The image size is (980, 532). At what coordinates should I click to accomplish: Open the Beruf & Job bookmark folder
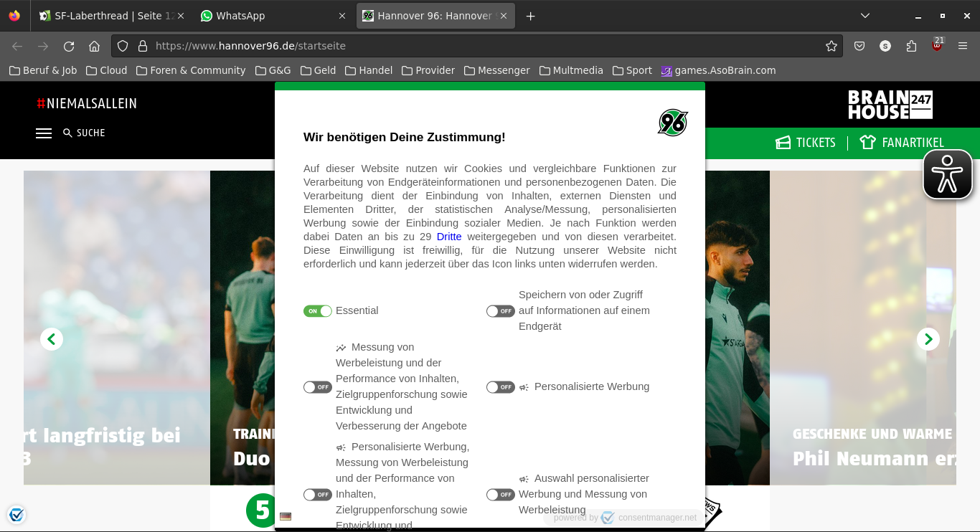tap(43, 70)
